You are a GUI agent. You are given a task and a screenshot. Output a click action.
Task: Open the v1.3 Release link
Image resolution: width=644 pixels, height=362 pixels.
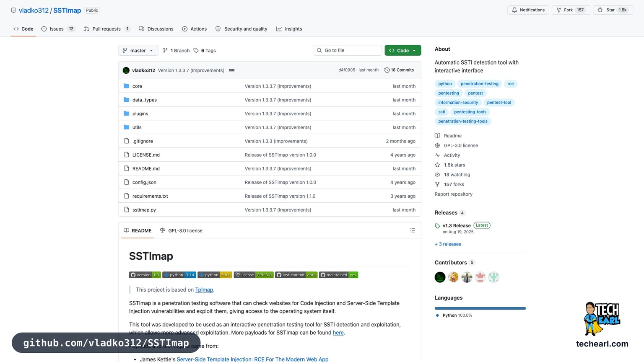tap(457, 225)
